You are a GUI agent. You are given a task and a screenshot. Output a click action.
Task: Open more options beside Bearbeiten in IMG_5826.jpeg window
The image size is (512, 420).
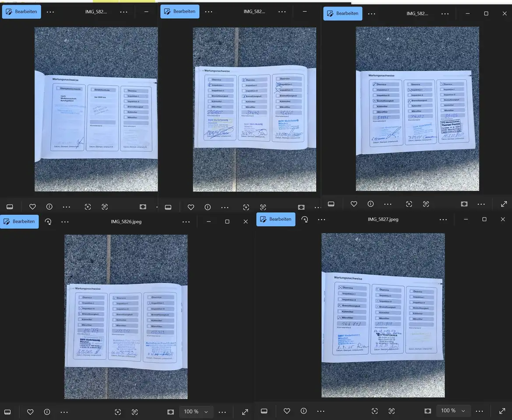pyautogui.click(x=65, y=222)
